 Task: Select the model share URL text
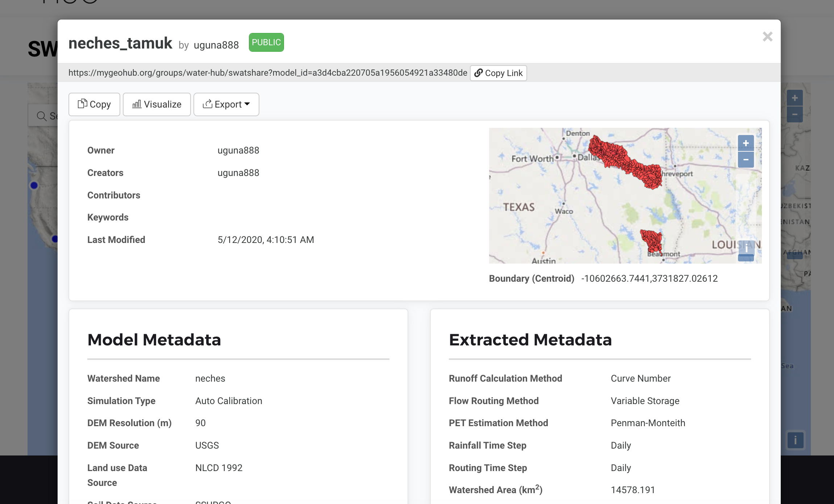(x=268, y=73)
